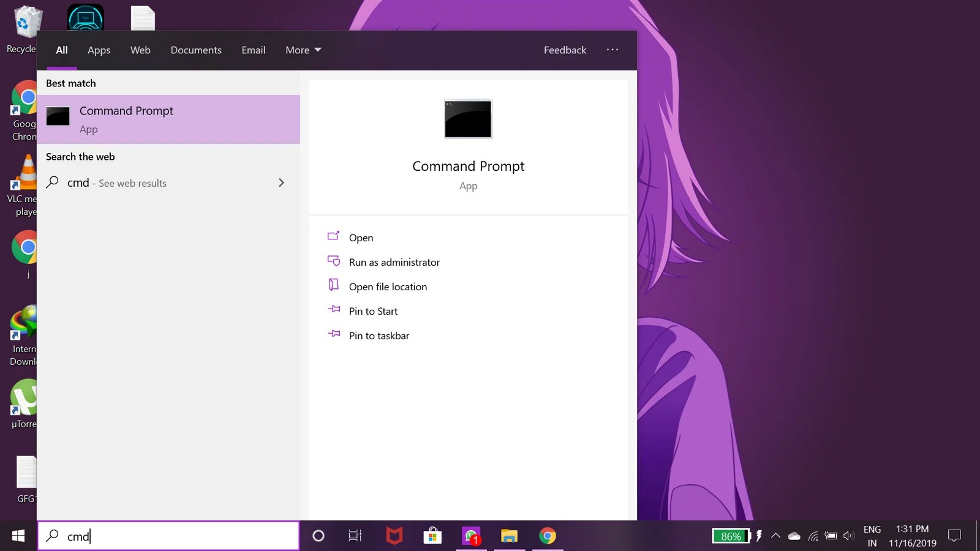
Task: Select the µTorrent desktop icon
Action: (x=24, y=404)
